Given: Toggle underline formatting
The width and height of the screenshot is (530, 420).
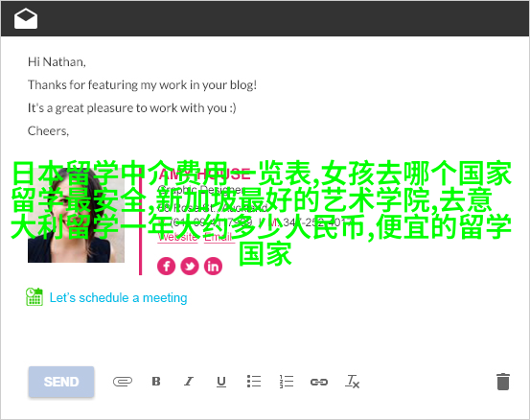Looking at the screenshot, I should tap(221, 382).
